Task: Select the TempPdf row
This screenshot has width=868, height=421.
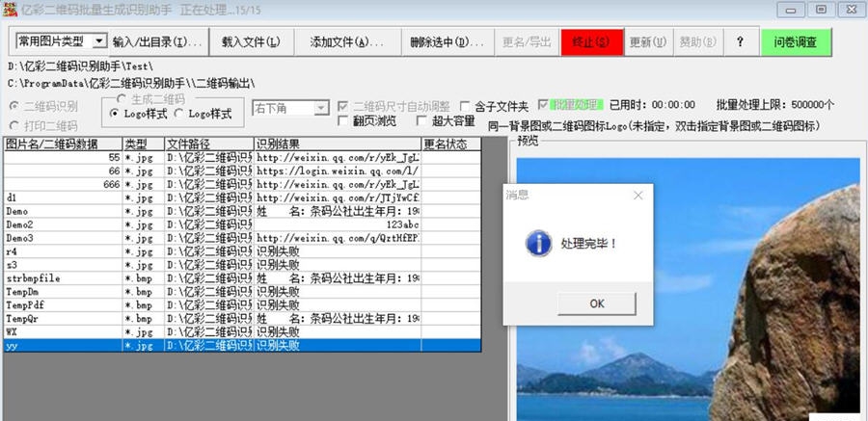Action: [242, 305]
